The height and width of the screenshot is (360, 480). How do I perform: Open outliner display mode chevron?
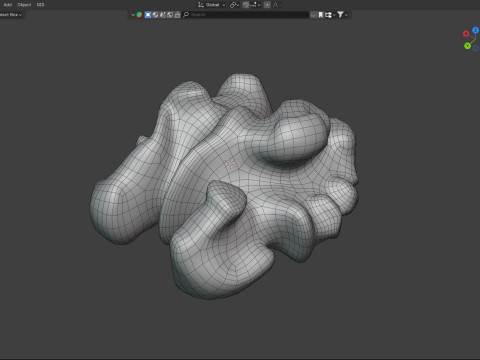click(x=133, y=15)
